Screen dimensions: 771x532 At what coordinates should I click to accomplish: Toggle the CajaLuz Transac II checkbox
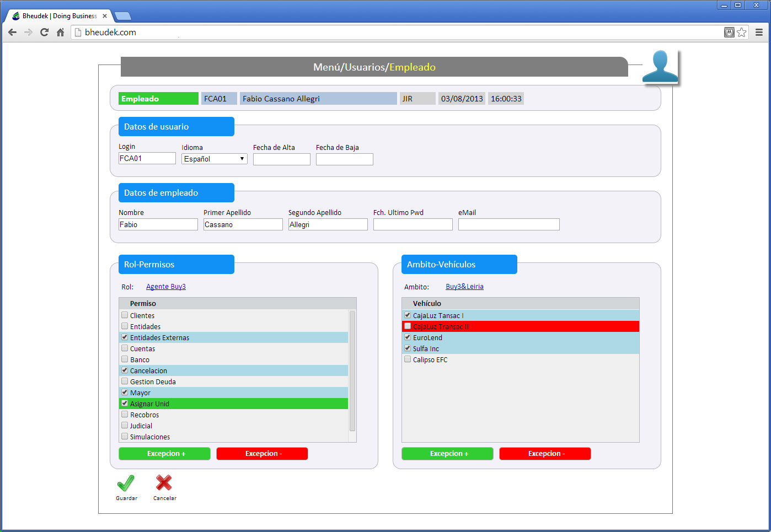coord(408,326)
